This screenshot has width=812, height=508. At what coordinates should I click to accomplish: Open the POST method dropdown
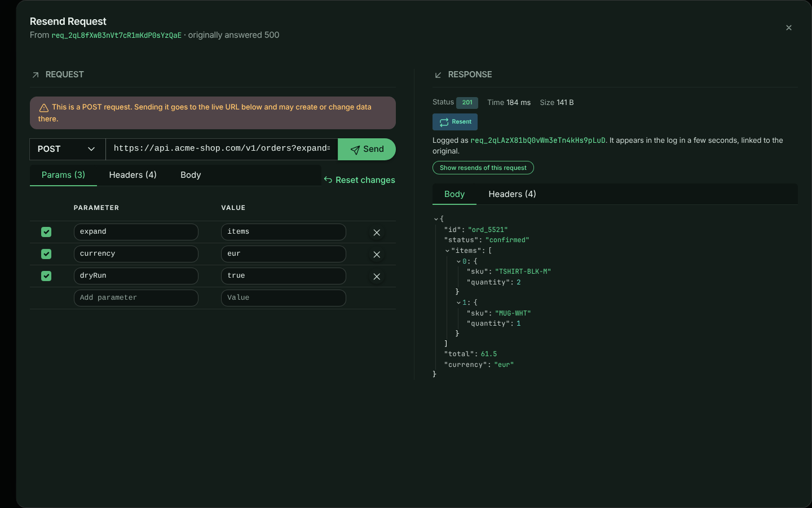68,149
